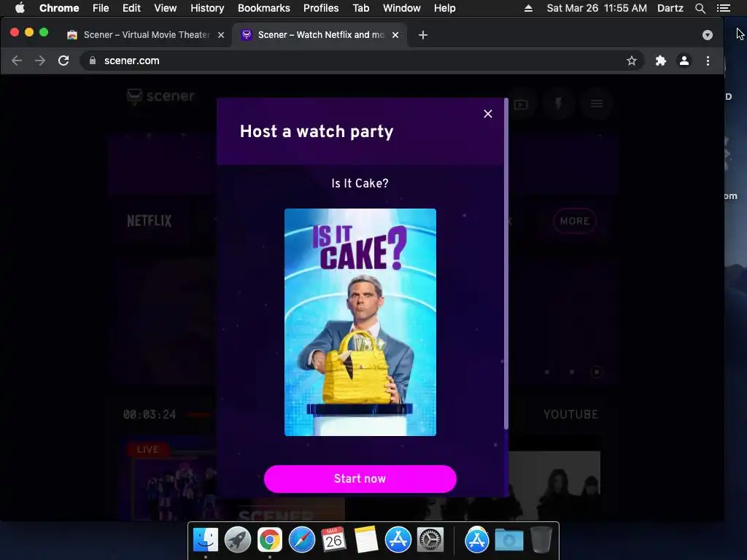
Task: Open the App Store icon right of Dock divider
Action: pyautogui.click(x=477, y=540)
